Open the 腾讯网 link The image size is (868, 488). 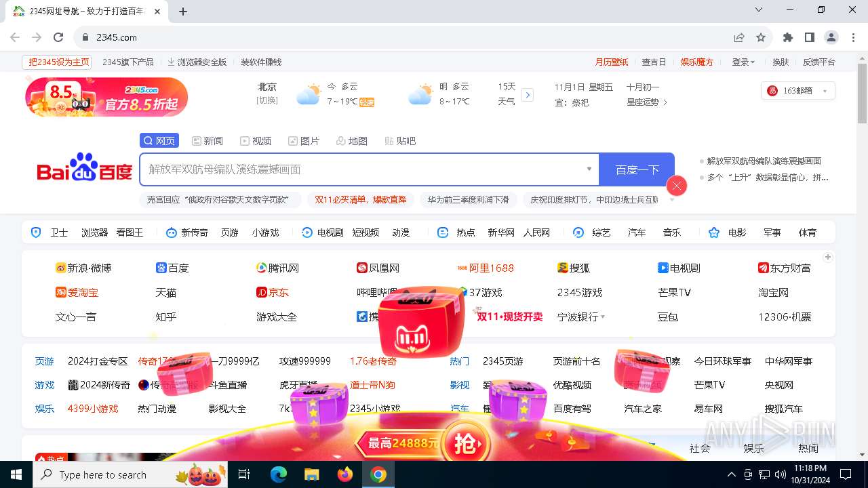(278, 268)
